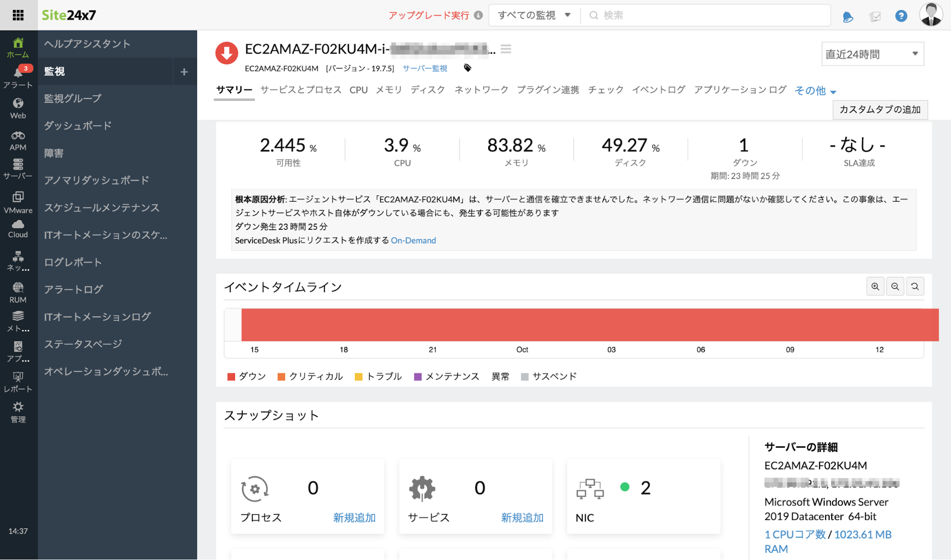Click 新規追加 under サービス
Screen dimensions: 951x560
coord(522,518)
